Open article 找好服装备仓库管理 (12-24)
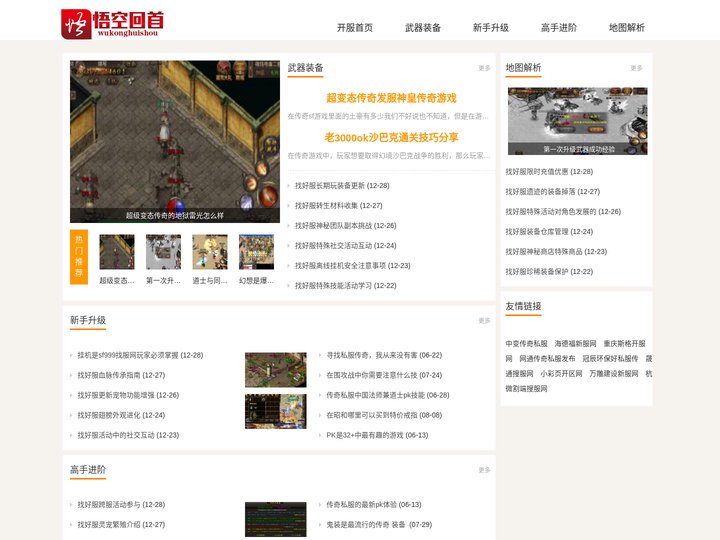Image resolution: width=720 pixels, height=540 pixels. [x=549, y=231]
